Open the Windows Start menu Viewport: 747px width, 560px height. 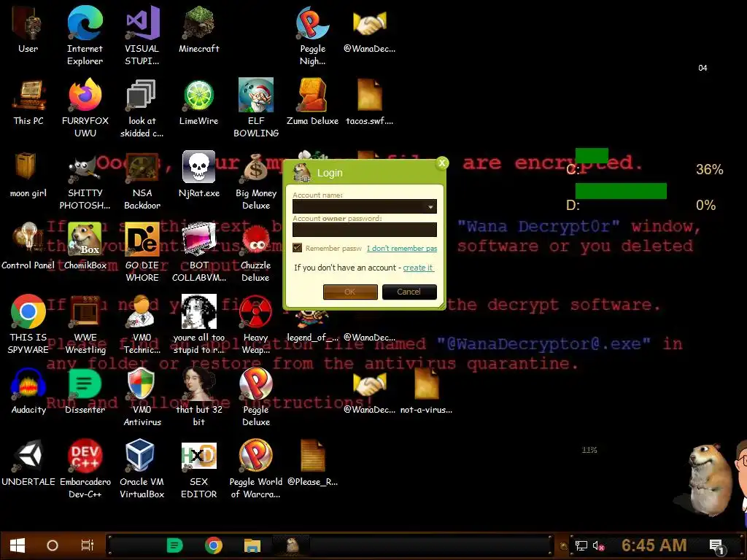(18, 545)
